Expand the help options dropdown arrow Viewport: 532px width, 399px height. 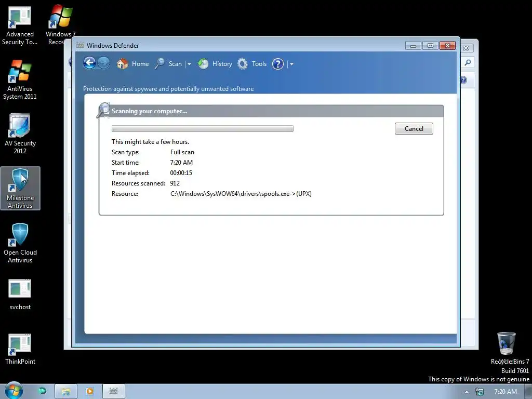tap(291, 64)
